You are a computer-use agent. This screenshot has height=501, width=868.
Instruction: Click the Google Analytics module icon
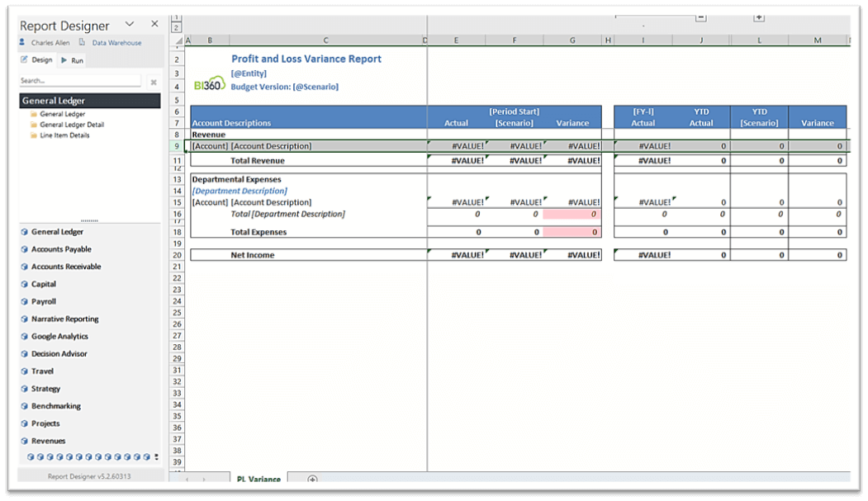coord(25,337)
